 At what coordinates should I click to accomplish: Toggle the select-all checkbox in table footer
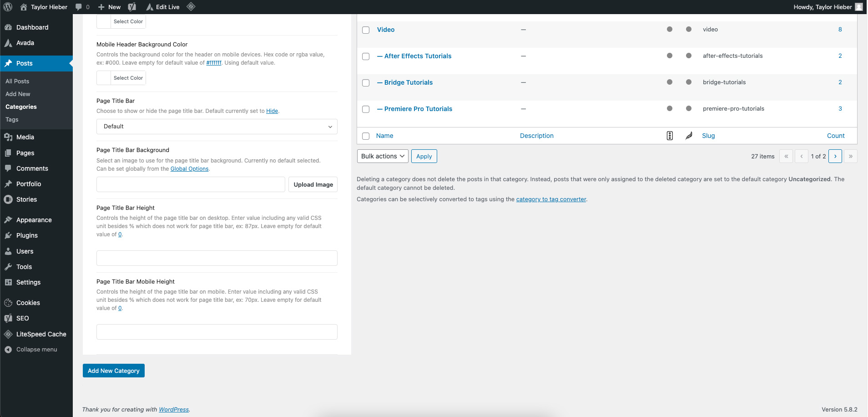click(366, 136)
